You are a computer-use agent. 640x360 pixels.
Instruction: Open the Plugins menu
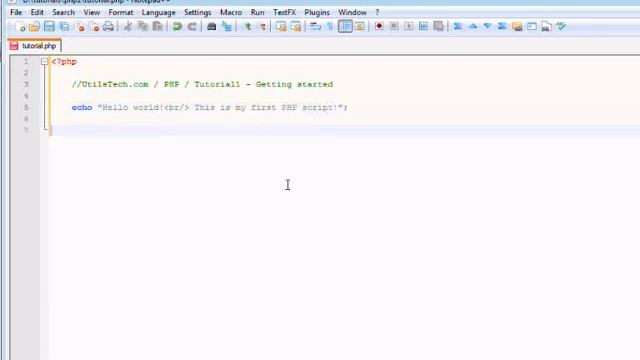[317, 12]
